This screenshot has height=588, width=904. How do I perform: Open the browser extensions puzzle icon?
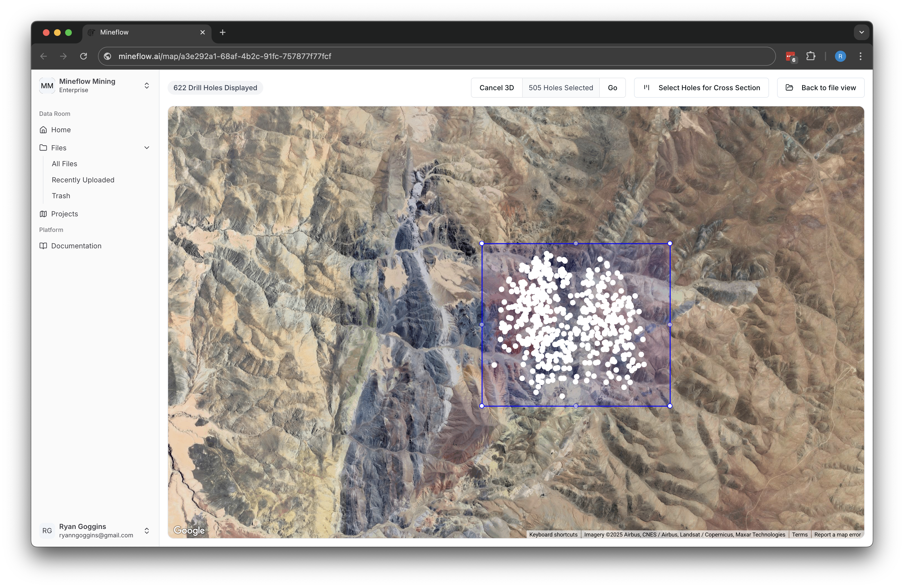pos(811,56)
